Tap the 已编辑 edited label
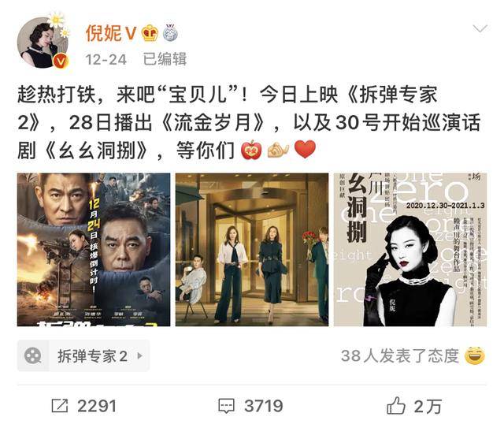This screenshot has width=504, height=424. (165, 59)
